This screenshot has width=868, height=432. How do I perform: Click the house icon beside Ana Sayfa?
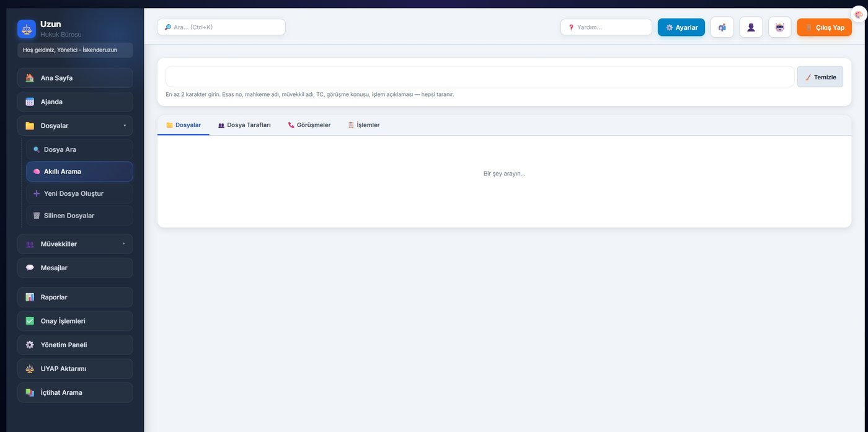(x=30, y=78)
